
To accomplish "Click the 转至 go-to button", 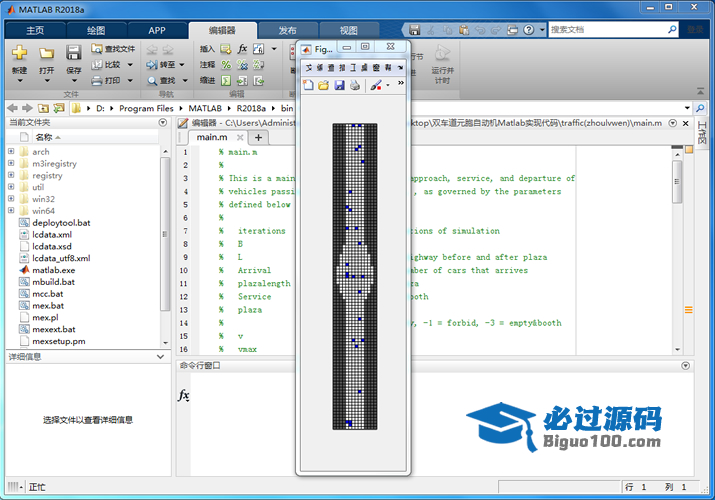I will click(161, 65).
